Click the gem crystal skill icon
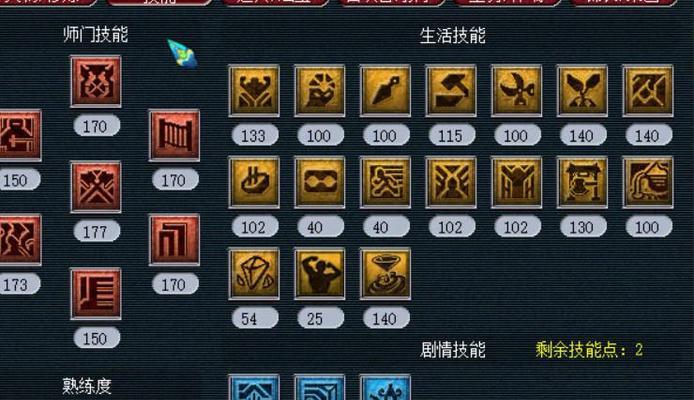 pyautogui.click(x=254, y=273)
